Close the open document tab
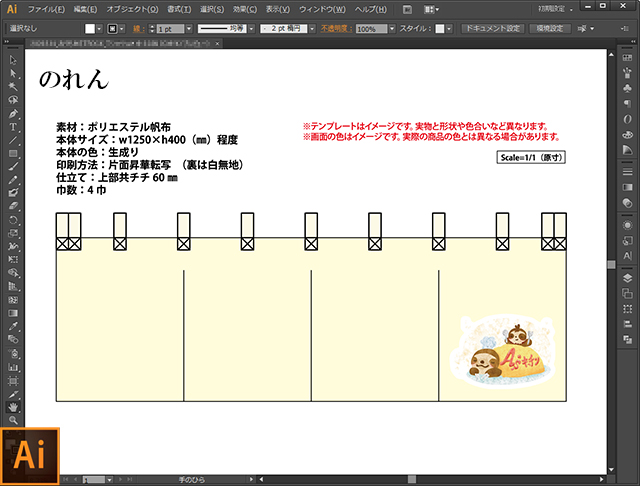The height and width of the screenshot is (486, 640). pyautogui.click(x=218, y=43)
